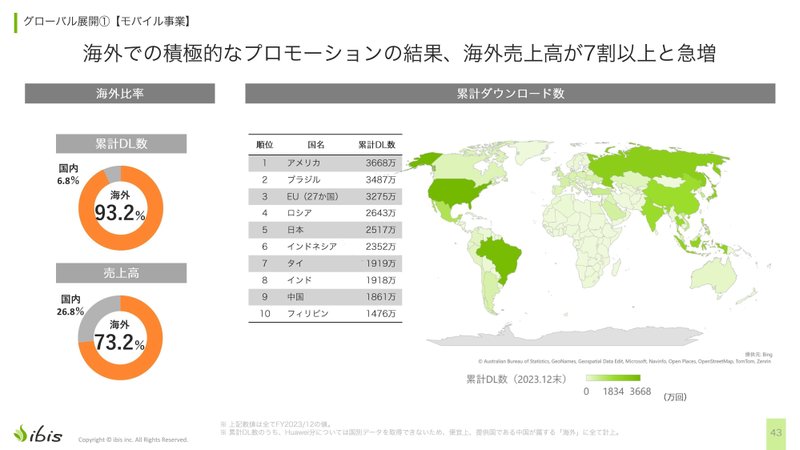The image size is (800, 450).
Task: Select the 累計ダウンロード数 section header
Action: tap(510, 93)
